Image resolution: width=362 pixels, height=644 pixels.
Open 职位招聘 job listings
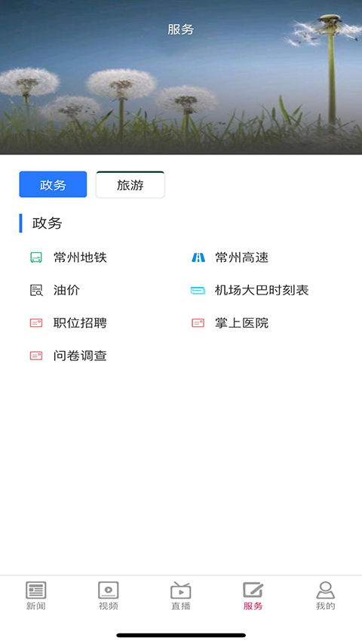(x=80, y=323)
